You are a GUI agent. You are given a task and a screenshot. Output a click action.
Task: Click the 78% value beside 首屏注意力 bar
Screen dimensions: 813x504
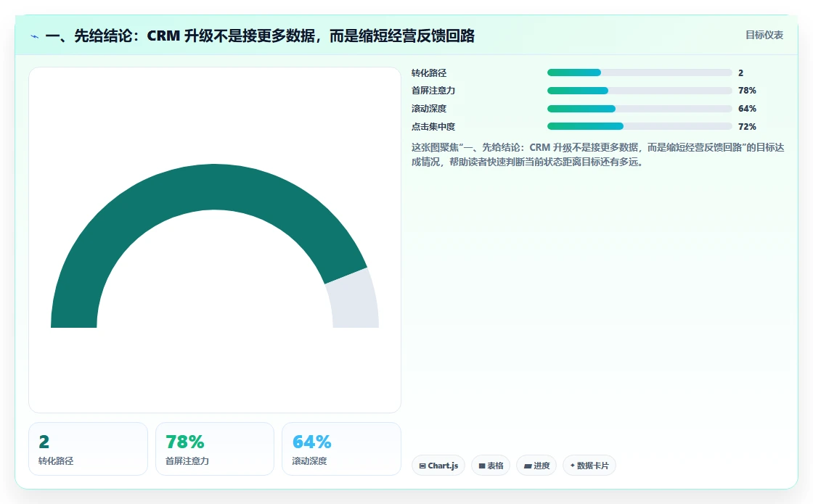tap(747, 91)
